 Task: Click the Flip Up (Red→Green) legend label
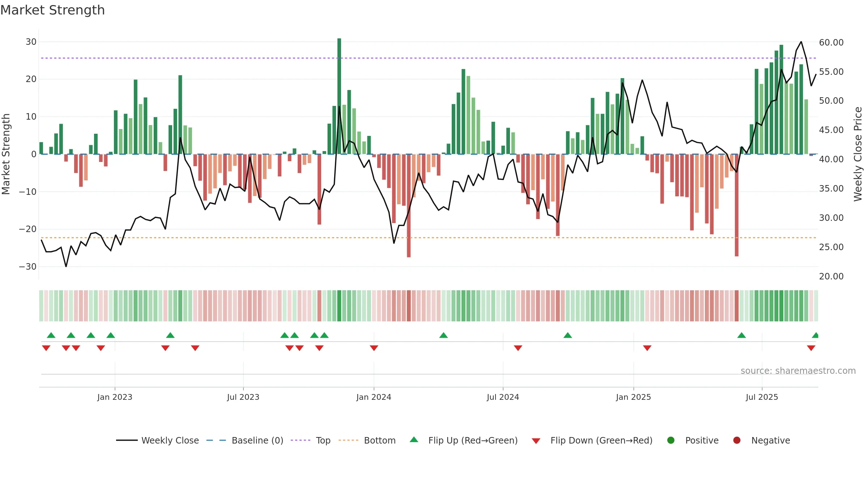click(x=473, y=440)
